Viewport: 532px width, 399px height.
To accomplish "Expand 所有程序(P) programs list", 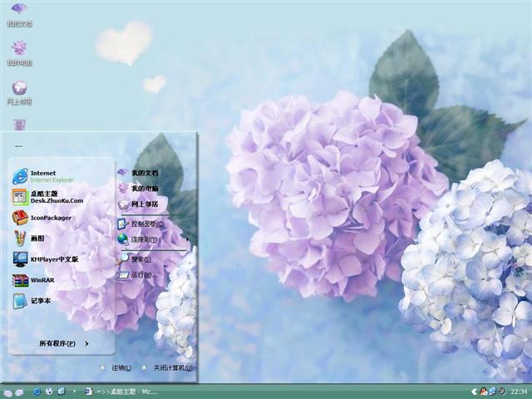I will (64, 343).
